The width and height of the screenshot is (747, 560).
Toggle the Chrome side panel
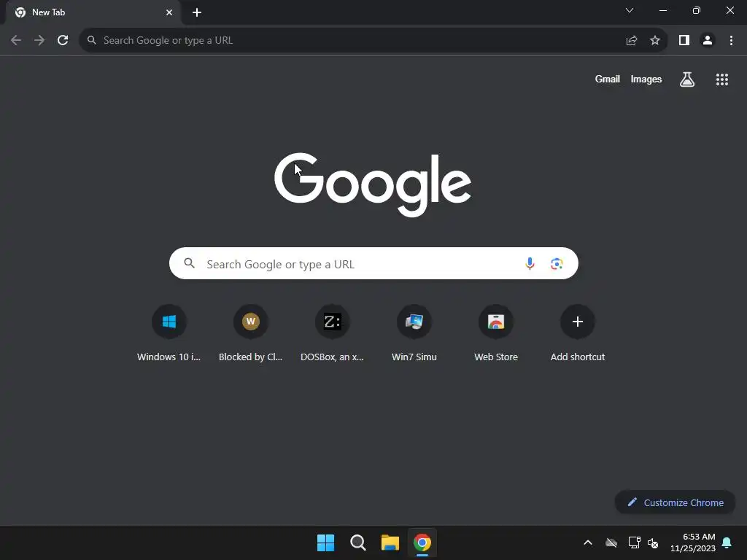(684, 41)
